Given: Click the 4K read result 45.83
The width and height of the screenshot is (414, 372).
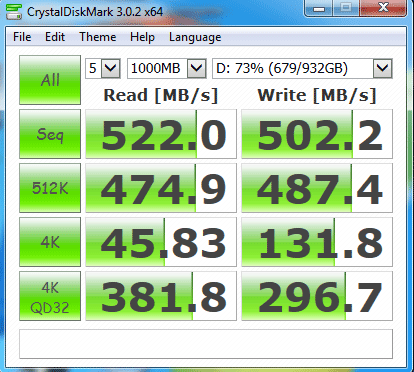Looking at the screenshot, I should [161, 242].
